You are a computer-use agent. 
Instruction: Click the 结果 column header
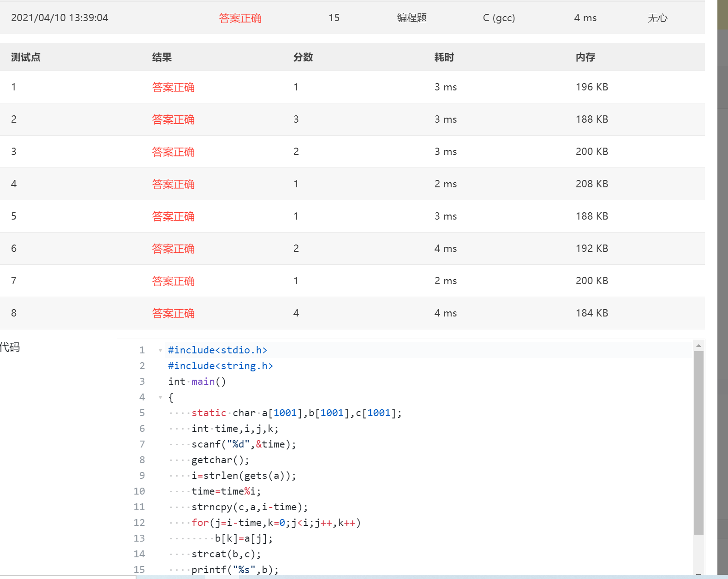point(162,57)
